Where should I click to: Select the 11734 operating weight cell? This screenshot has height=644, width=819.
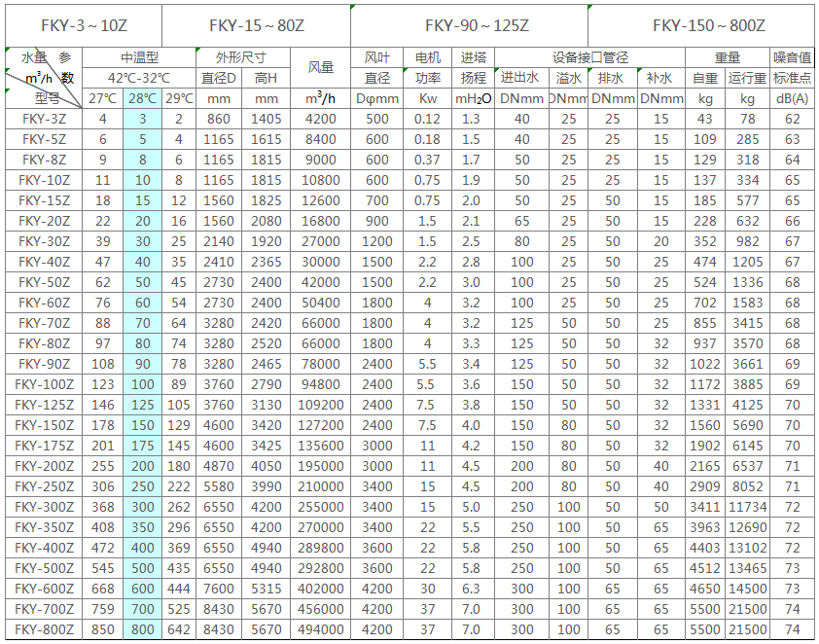[x=747, y=507]
